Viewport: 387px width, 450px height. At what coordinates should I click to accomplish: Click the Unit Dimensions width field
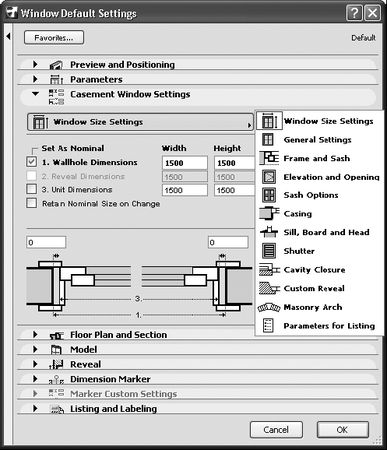(185, 190)
